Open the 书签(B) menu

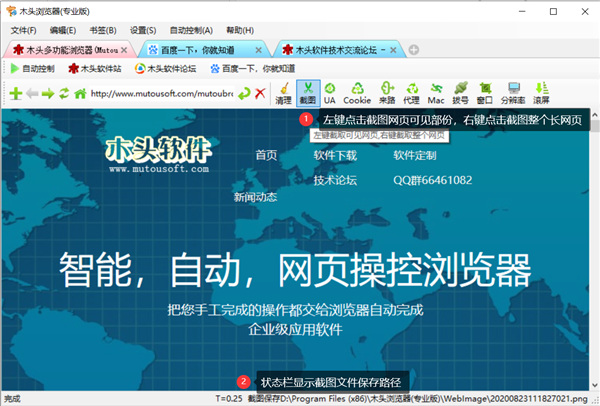[x=103, y=30]
